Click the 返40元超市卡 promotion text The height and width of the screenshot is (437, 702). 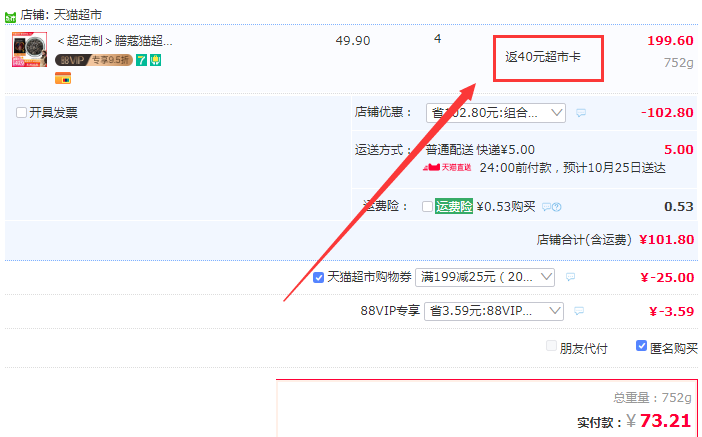click(543, 57)
